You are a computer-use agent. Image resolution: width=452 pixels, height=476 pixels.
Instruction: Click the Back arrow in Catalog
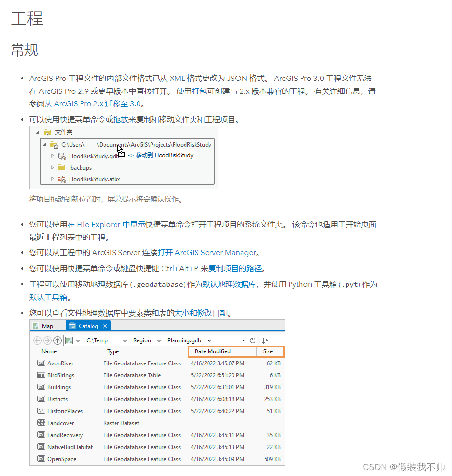[37, 340]
